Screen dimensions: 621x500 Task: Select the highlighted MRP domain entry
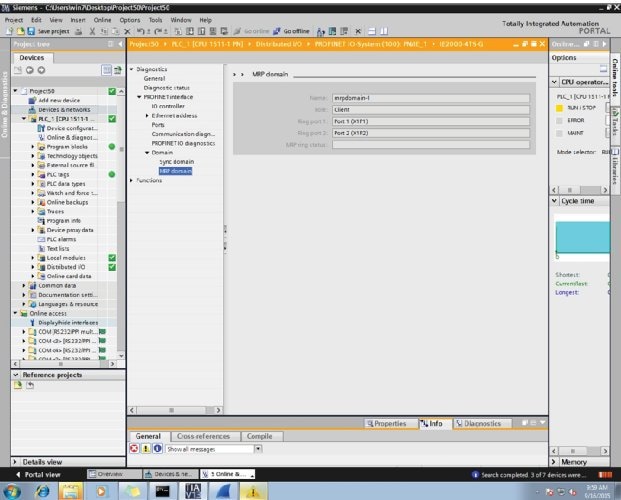tap(175, 171)
